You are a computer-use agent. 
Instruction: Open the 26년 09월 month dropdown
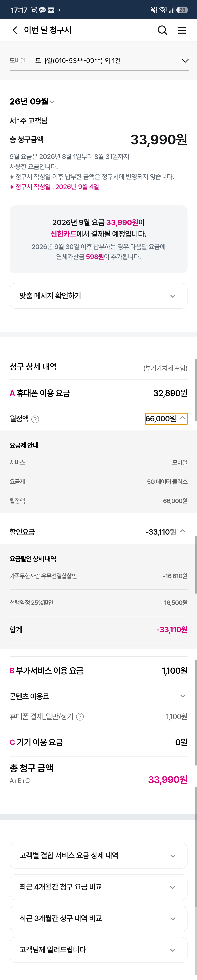coord(32,102)
